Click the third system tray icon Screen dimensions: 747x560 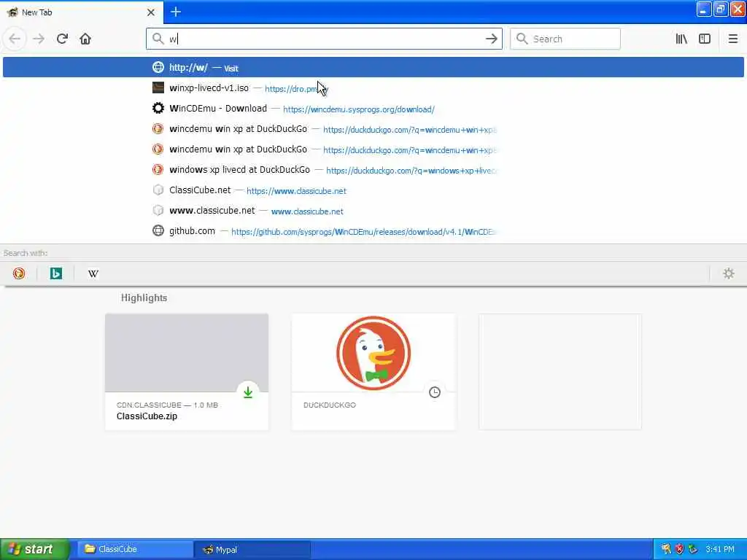pyautogui.click(x=693, y=549)
